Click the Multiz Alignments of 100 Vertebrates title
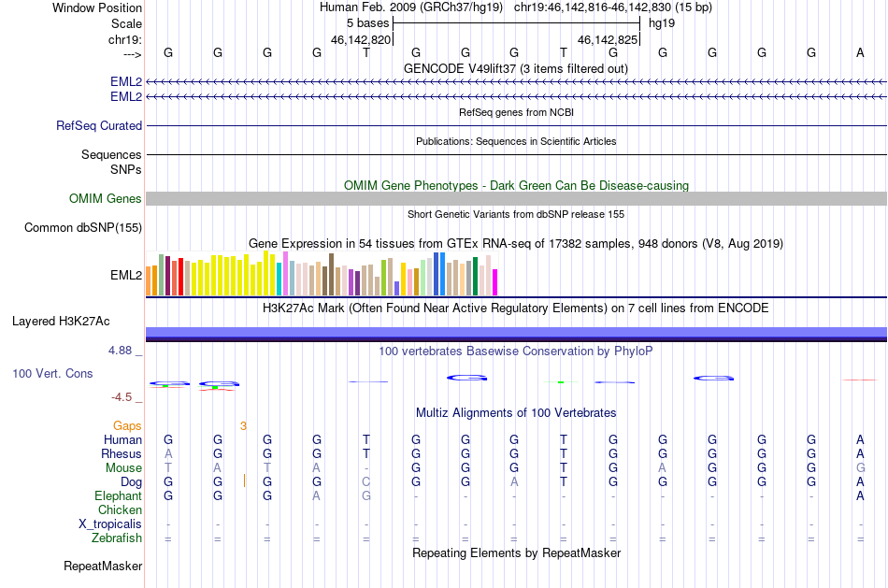Viewport: 888px width, 588px height. [x=516, y=412]
